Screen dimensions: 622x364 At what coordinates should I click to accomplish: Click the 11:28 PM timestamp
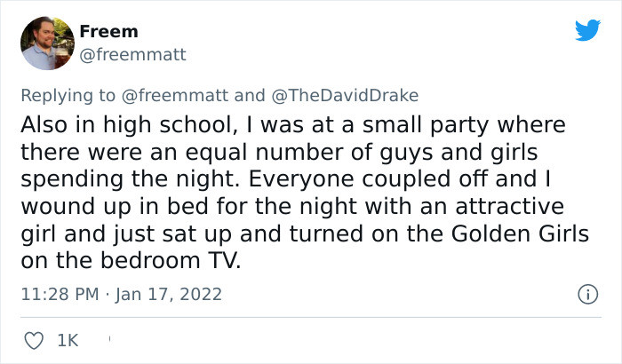pos(56,293)
